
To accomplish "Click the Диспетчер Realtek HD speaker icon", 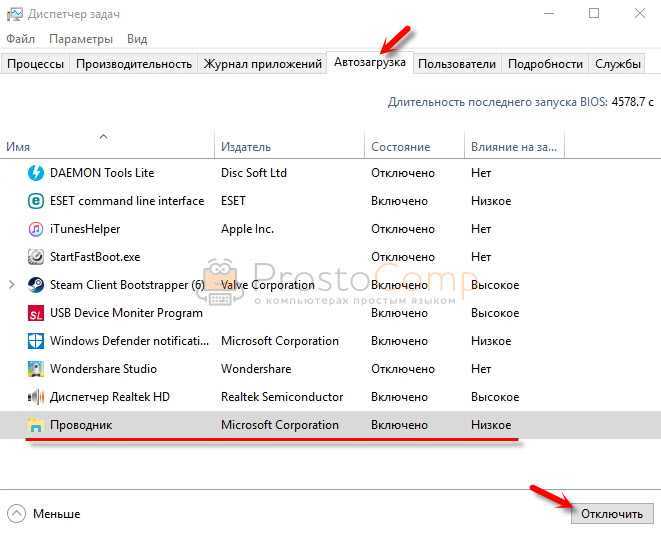I will 35,397.
